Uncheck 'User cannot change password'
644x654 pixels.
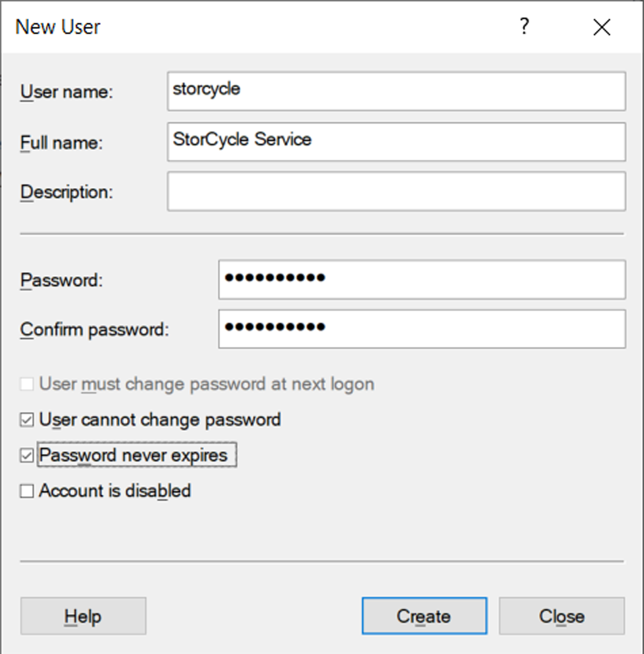click(27, 420)
